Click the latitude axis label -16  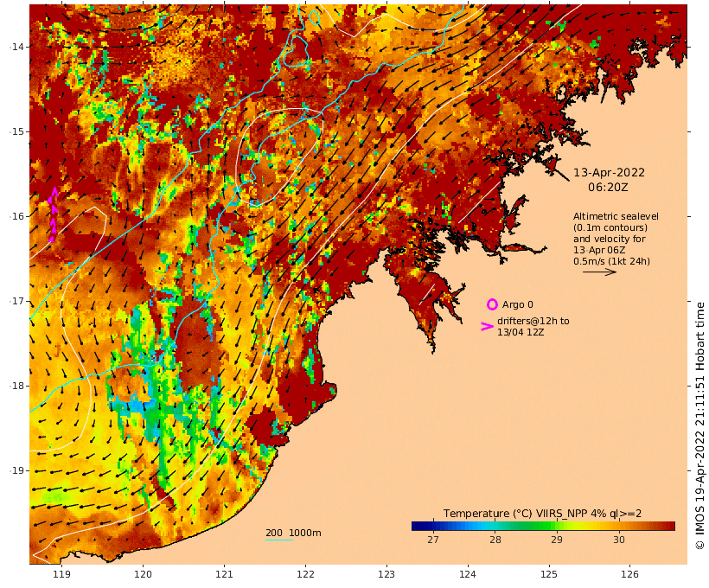tap(16, 216)
